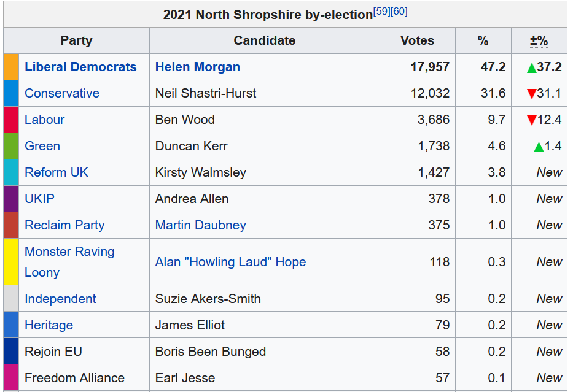The height and width of the screenshot is (392, 573).
Task: Click the Votes column header
Action: coord(417,40)
